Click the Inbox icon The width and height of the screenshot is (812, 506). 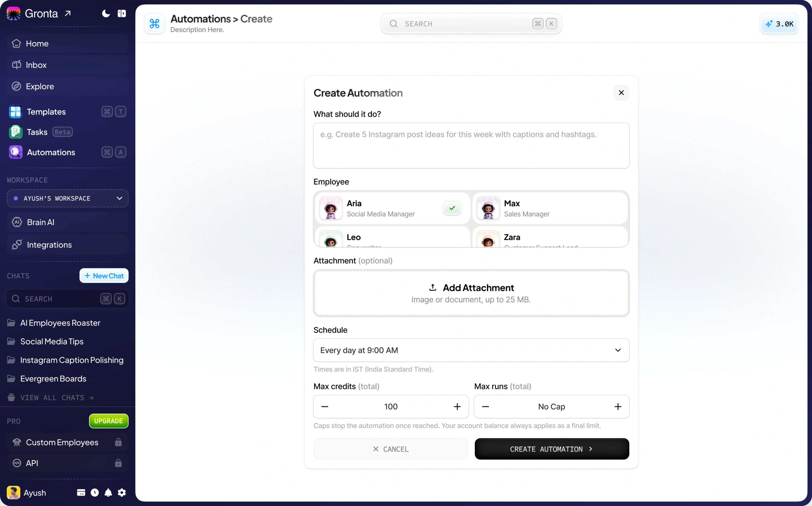tap(16, 65)
